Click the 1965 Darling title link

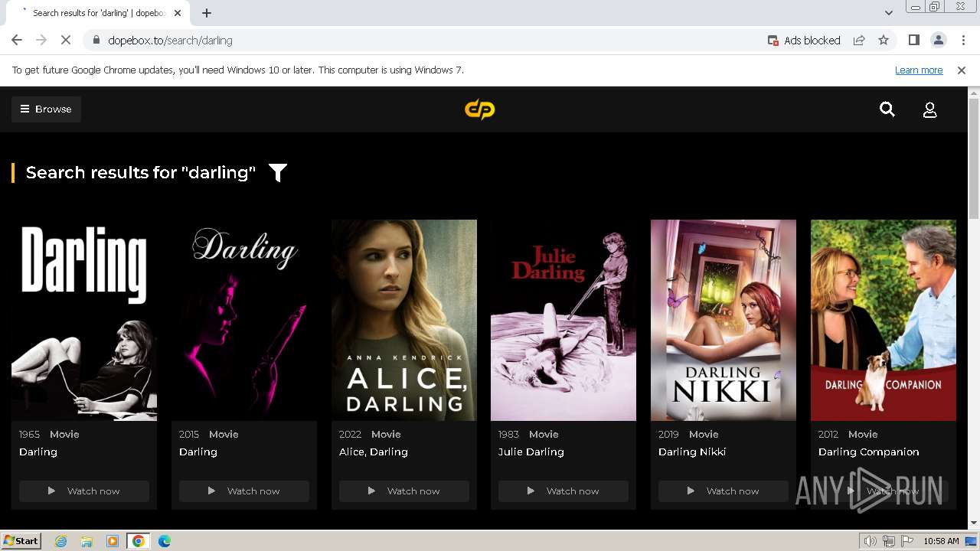(x=38, y=452)
